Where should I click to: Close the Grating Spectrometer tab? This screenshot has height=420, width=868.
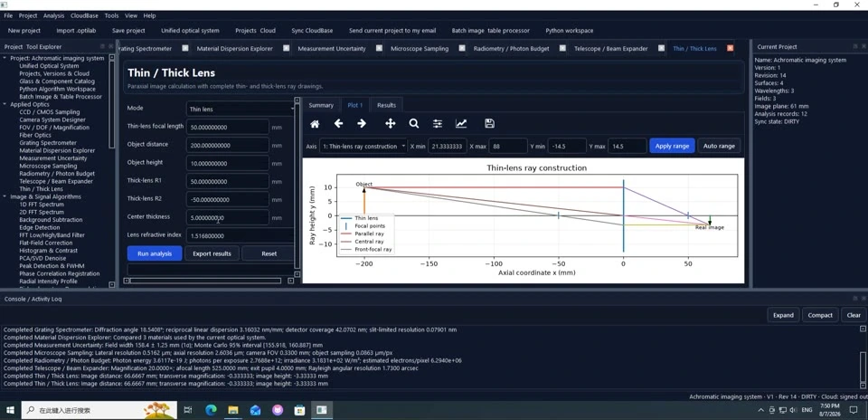(x=185, y=48)
